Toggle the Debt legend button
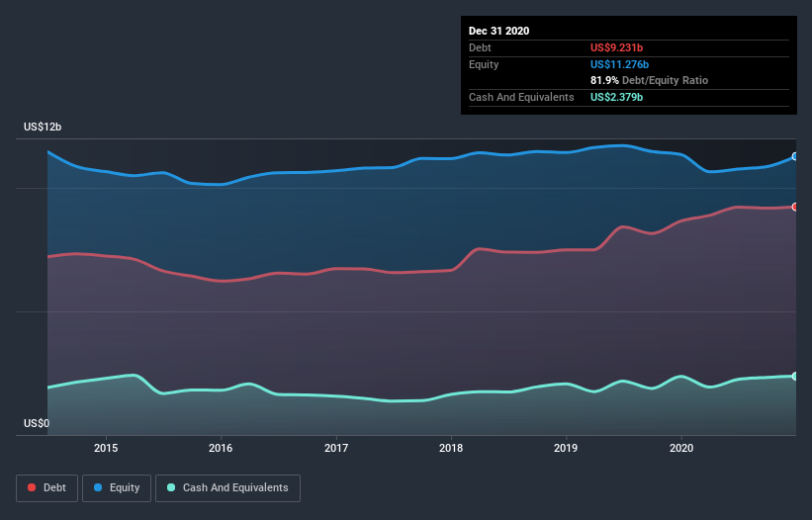This screenshot has height=520, width=812. click(46, 488)
